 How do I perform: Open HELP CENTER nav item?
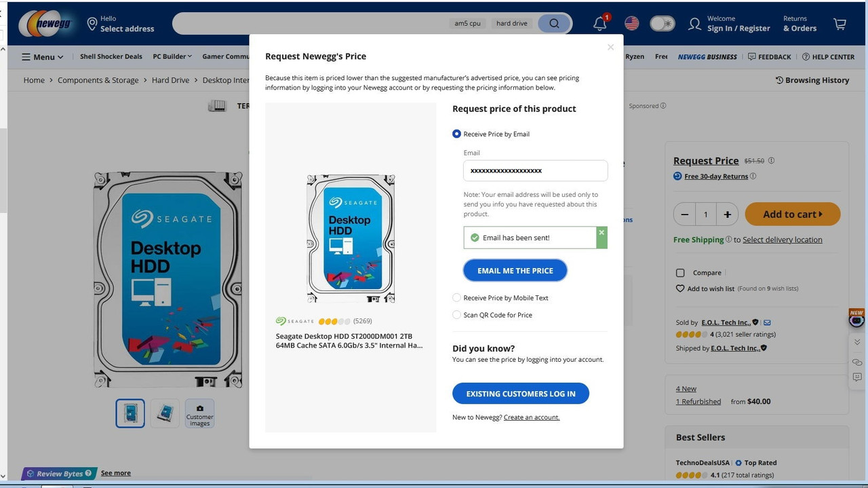point(828,57)
